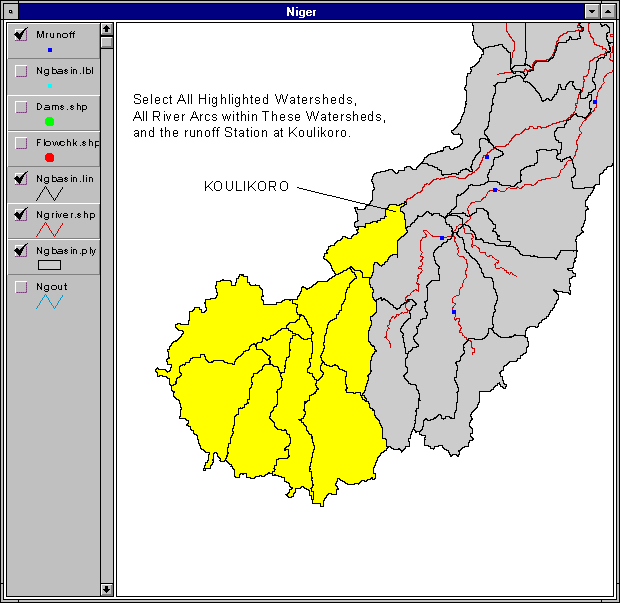Click the legend scrollbar down arrow
The width and height of the screenshot is (621, 603).
click(106, 589)
